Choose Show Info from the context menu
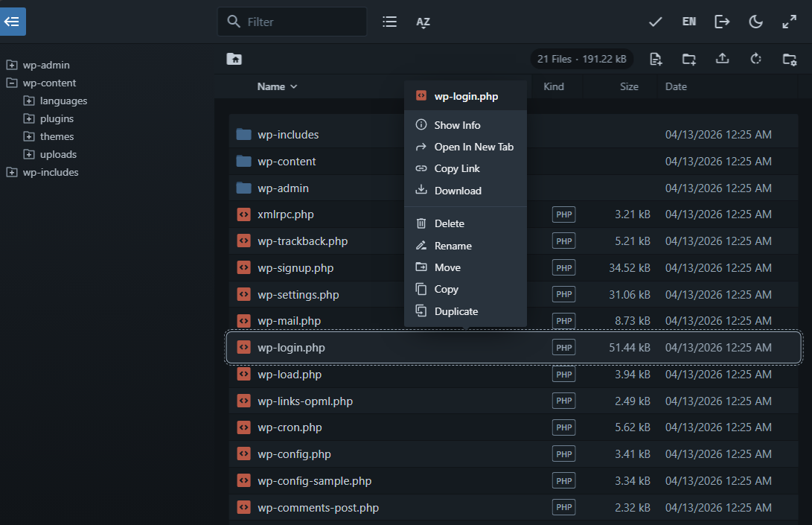This screenshot has height=525, width=812. click(x=466, y=125)
